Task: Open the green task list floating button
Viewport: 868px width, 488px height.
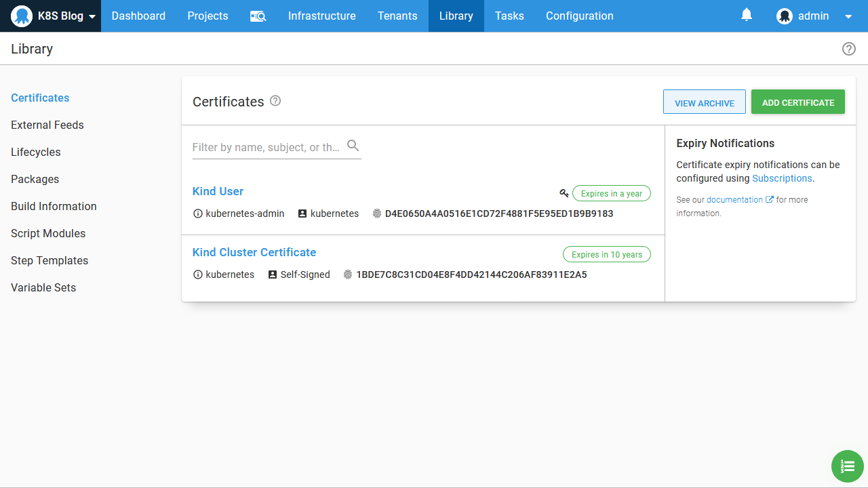Action: (847, 466)
